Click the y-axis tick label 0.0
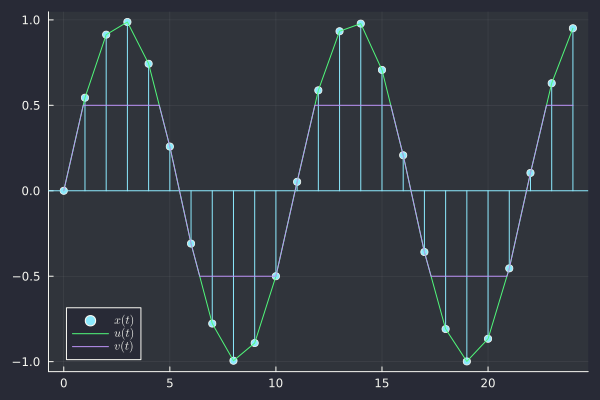 point(30,191)
